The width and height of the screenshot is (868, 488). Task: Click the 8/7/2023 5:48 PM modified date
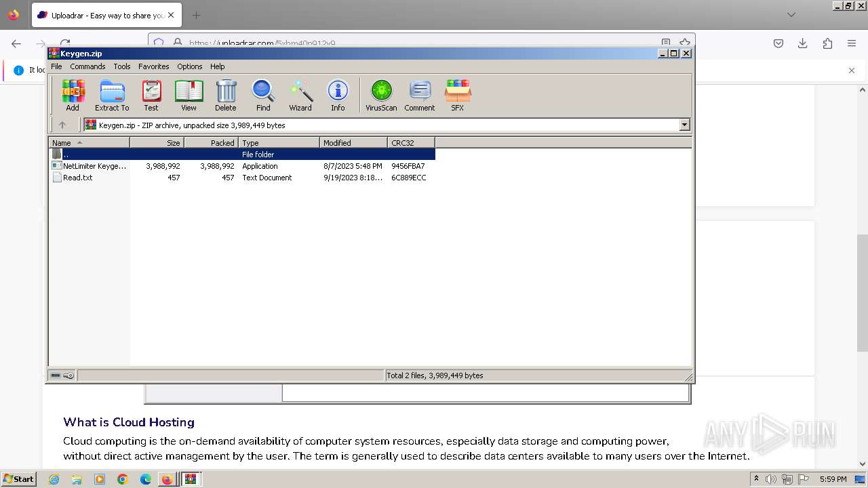point(353,166)
